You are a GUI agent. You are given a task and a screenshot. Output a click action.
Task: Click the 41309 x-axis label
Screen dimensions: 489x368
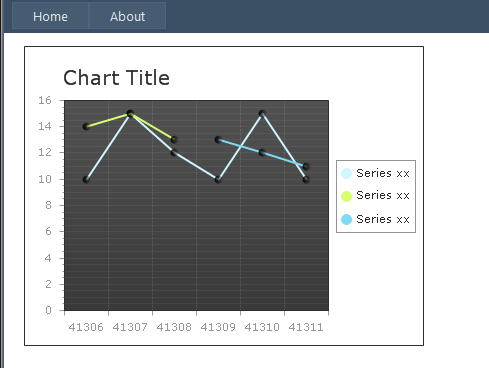pos(218,327)
